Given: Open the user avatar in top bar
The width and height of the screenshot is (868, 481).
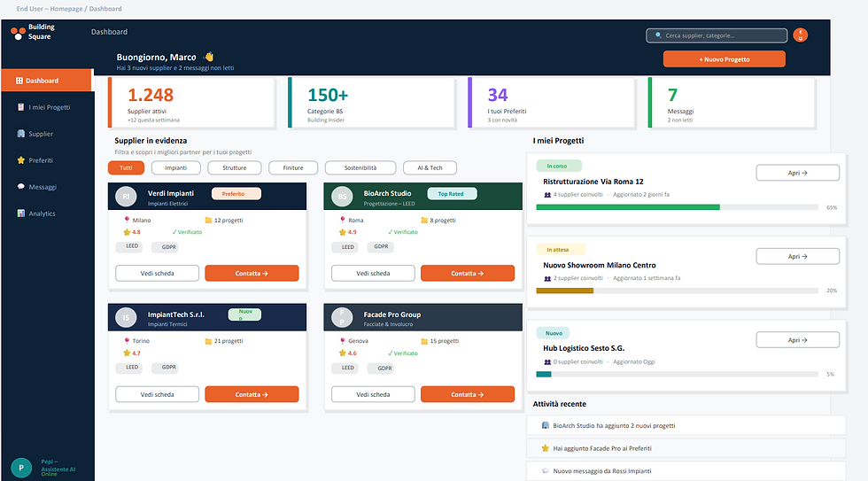Looking at the screenshot, I should (x=800, y=35).
